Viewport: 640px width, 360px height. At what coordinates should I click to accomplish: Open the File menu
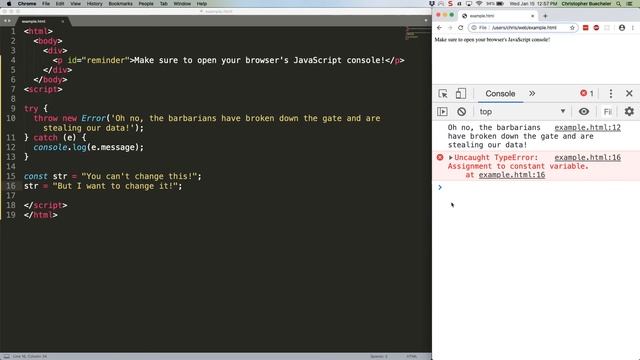[x=46, y=4]
